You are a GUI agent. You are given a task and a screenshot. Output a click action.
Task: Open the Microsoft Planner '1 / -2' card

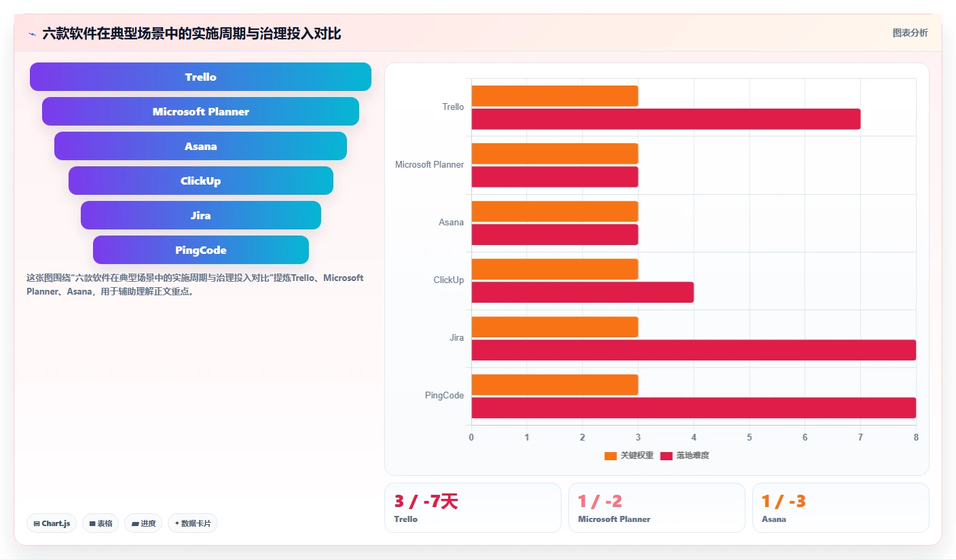[657, 508]
